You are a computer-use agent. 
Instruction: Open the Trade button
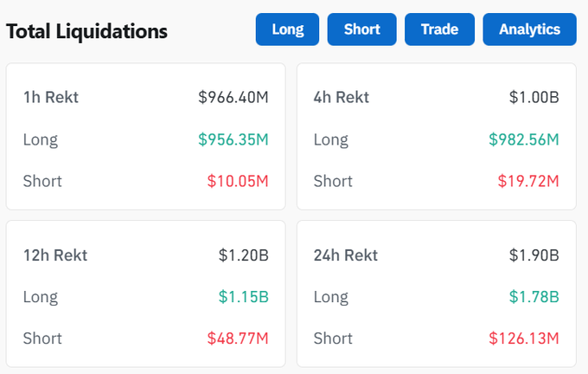point(439,29)
